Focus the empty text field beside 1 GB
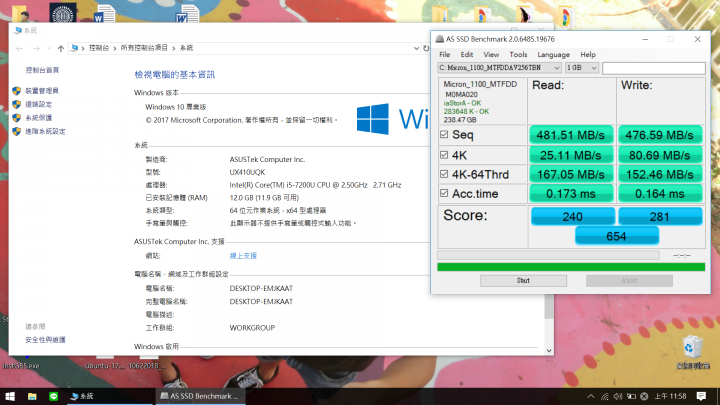Screen dimensions: 720x405 coord(653,68)
